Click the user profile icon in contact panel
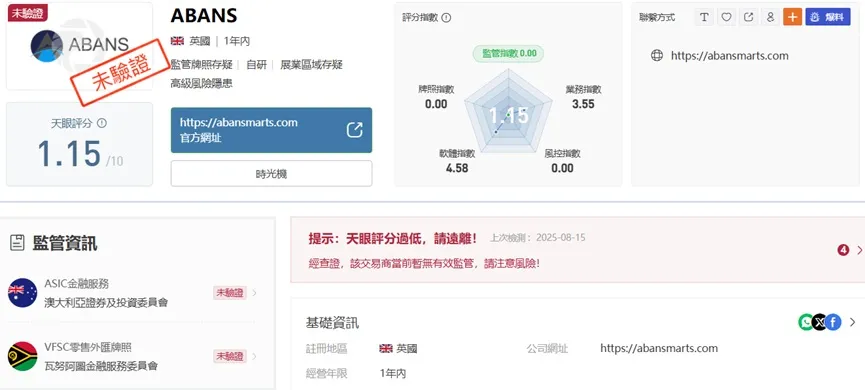Image resolution: width=865 pixels, height=390 pixels. (x=770, y=17)
